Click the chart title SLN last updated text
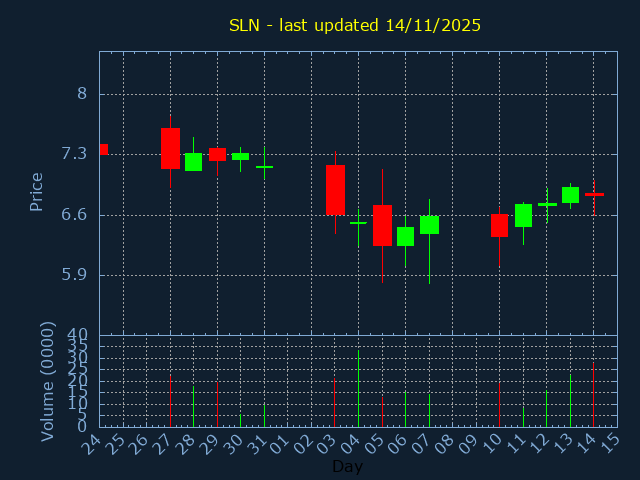 point(355,25)
